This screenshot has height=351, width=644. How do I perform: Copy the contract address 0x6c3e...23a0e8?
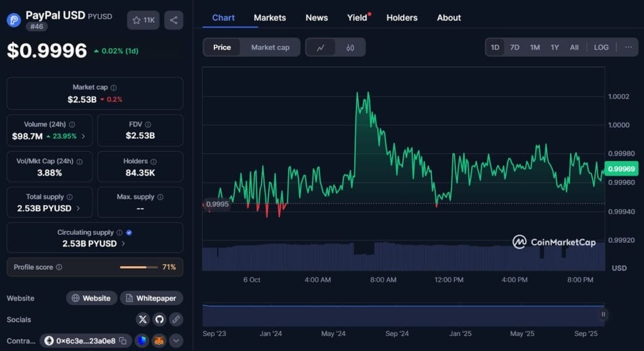click(x=123, y=341)
